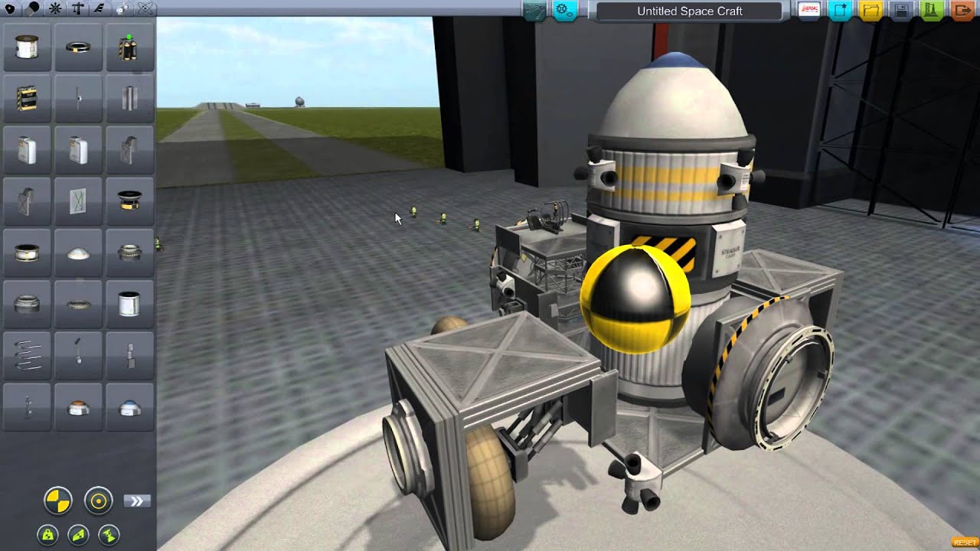Open the Structural parts category tab
The width and height of the screenshot is (980, 551).
tap(78, 9)
